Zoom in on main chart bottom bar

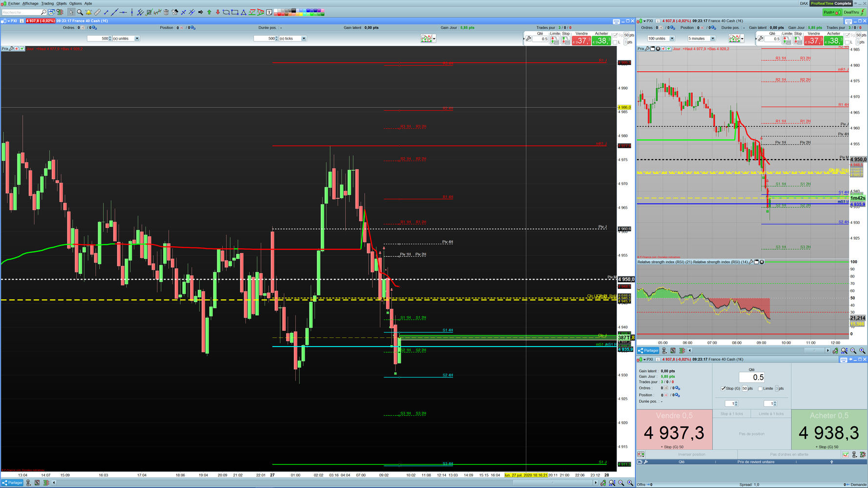click(x=630, y=483)
